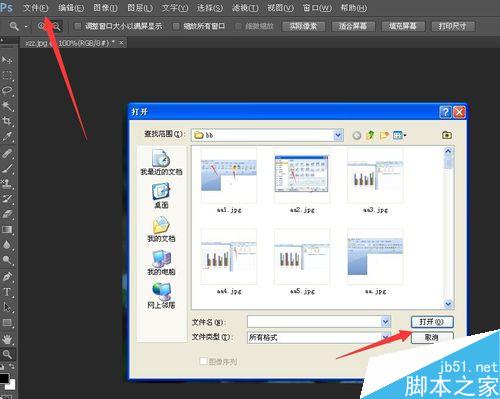The height and width of the screenshot is (399, 500).
Task: Open the 图像 menu
Action: pyautogui.click(x=105, y=7)
